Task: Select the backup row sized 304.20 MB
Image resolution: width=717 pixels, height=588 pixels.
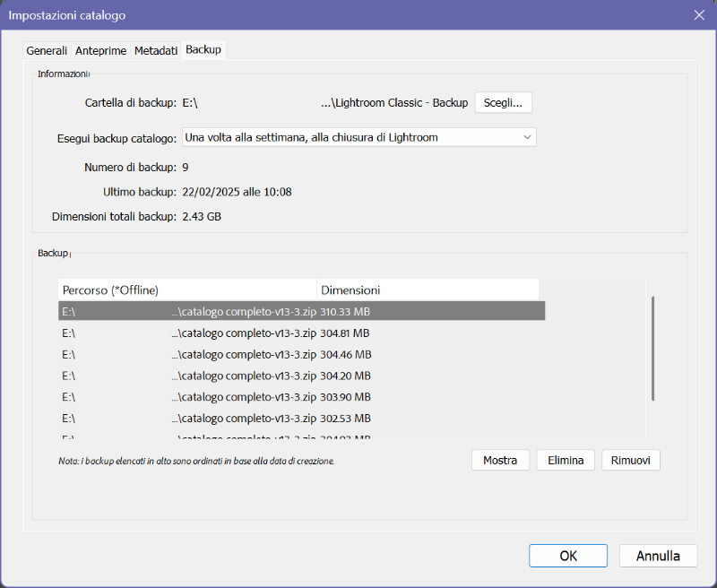Action: (302, 376)
